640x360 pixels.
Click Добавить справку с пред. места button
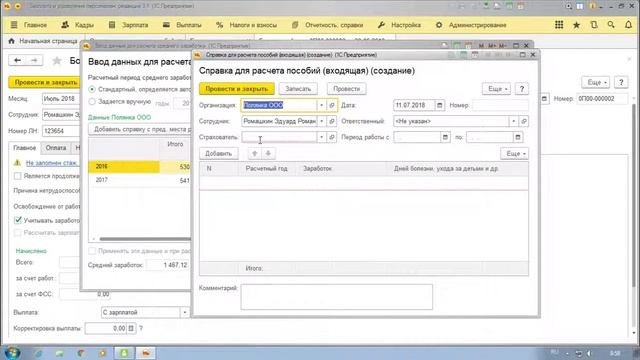pyautogui.click(x=140, y=129)
